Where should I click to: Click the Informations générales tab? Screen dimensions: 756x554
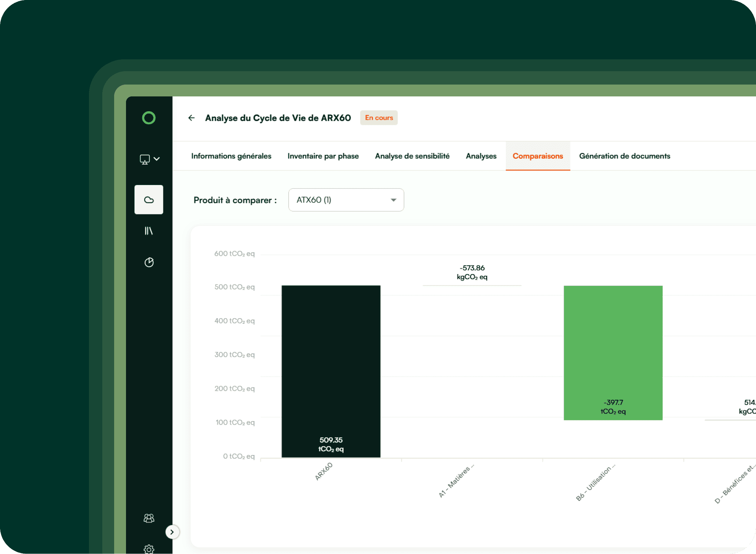[x=231, y=156]
